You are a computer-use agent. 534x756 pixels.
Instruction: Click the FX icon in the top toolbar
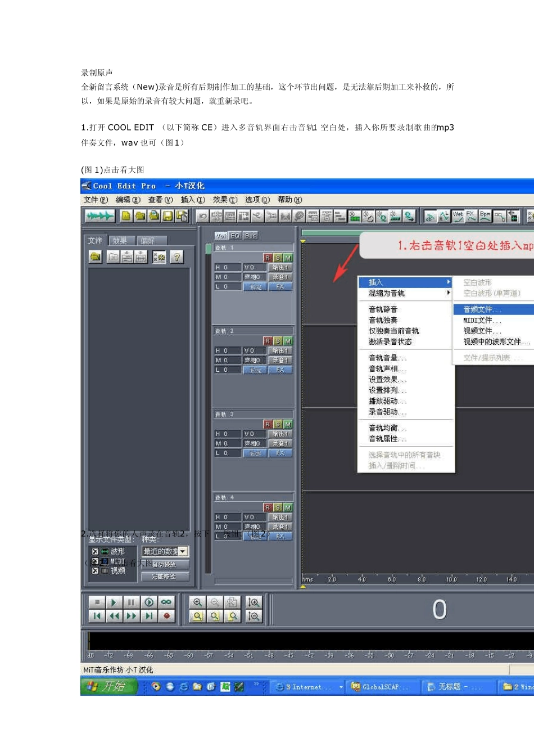point(471,215)
